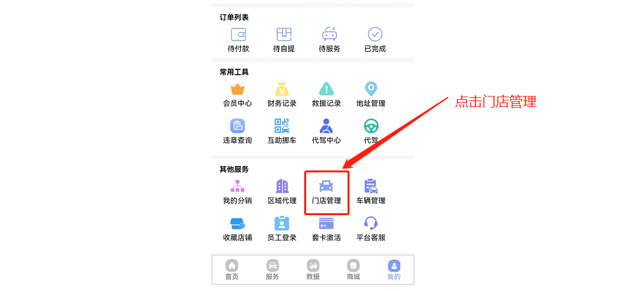Open 门店管理 car icon

pyautogui.click(x=326, y=186)
